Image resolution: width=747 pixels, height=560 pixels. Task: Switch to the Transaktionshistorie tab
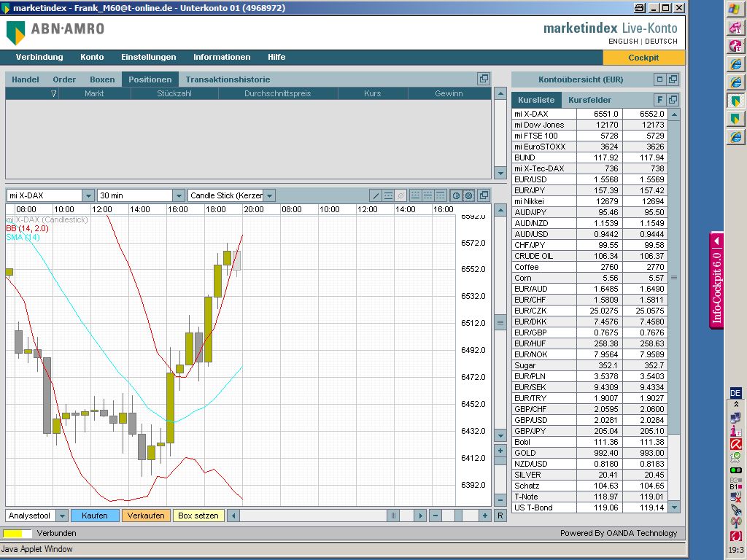point(228,79)
